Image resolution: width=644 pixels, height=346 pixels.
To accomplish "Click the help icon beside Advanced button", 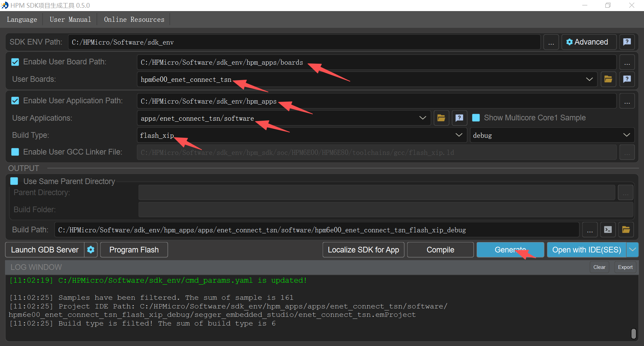I will pyautogui.click(x=627, y=42).
